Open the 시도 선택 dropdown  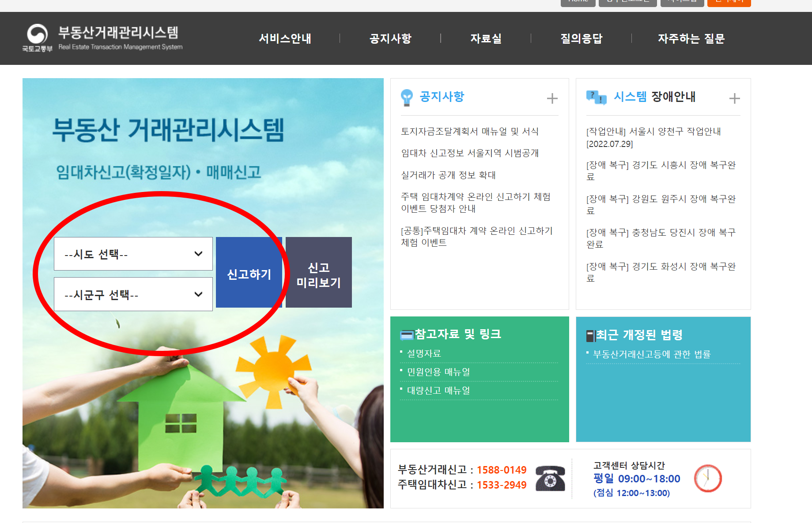133,254
